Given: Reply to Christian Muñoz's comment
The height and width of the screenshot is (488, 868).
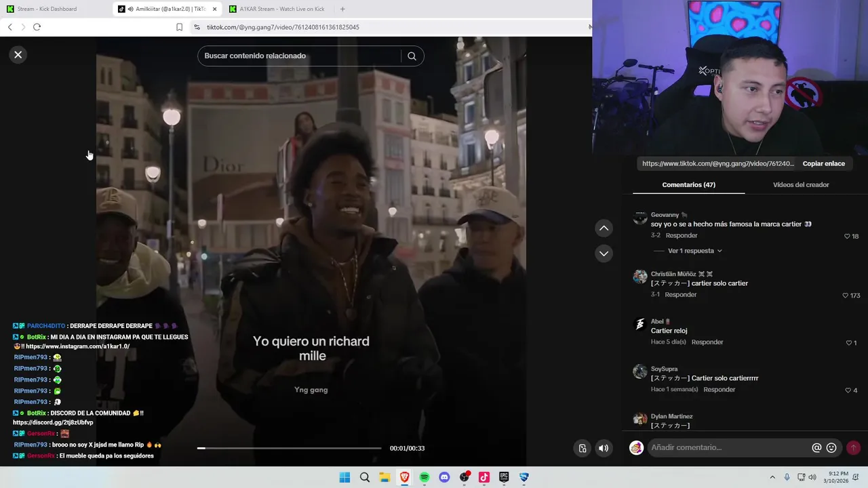Looking at the screenshot, I should coord(681,295).
